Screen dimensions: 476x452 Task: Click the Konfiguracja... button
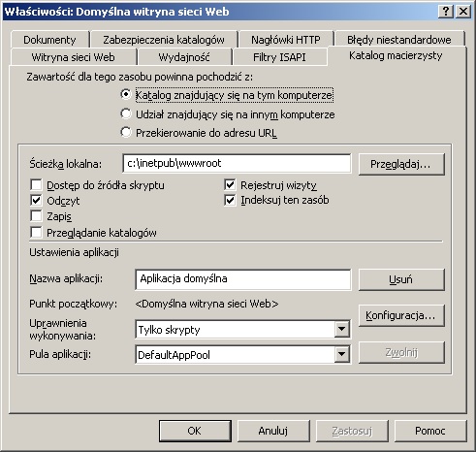(x=401, y=315)
